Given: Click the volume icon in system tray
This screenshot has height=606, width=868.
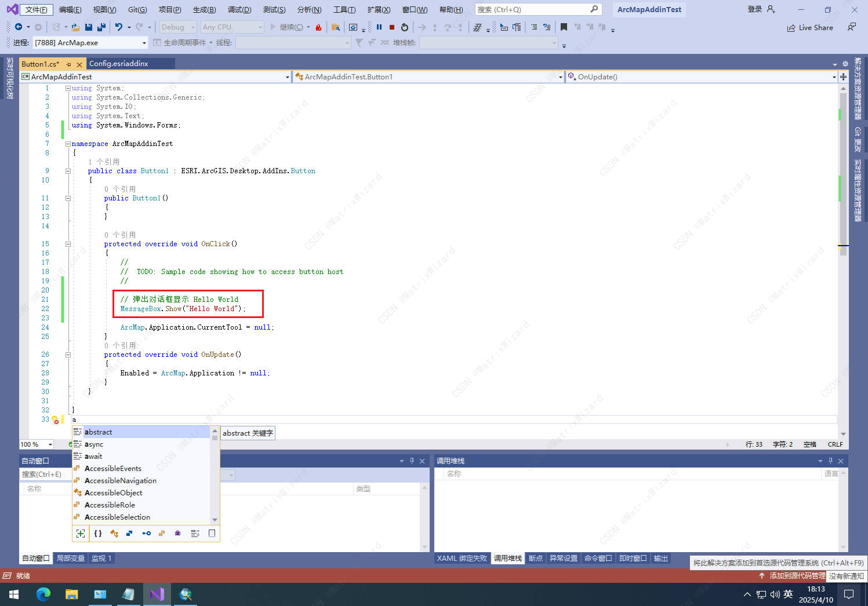Looking at the screenshot, I should click(775, 594).
